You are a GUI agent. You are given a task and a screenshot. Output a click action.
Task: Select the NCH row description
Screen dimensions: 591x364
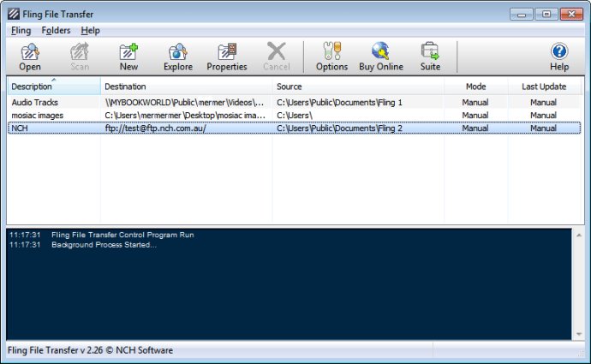(20, 128)
